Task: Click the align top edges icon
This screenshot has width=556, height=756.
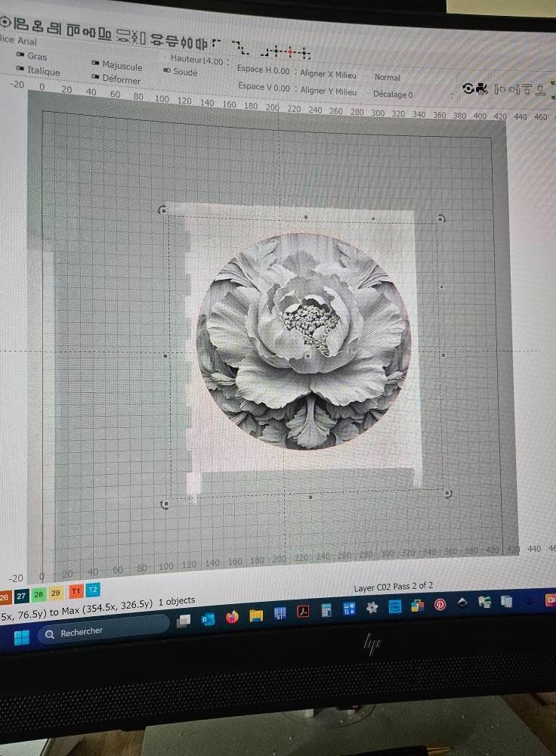Action: click(x=73, y=30)
